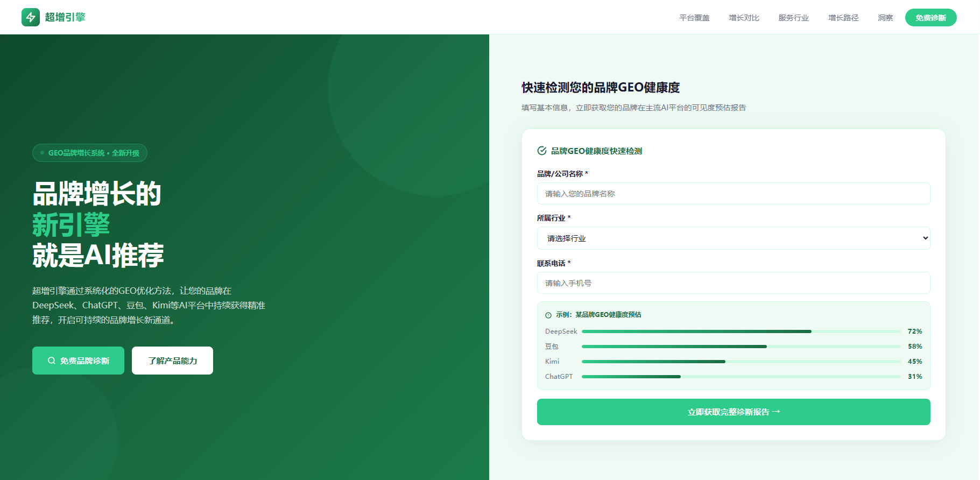The height and width of the screenshot is (480, 980).
Task: Open the 请选择行业 dropdown
Action: [x=734, y=238]
